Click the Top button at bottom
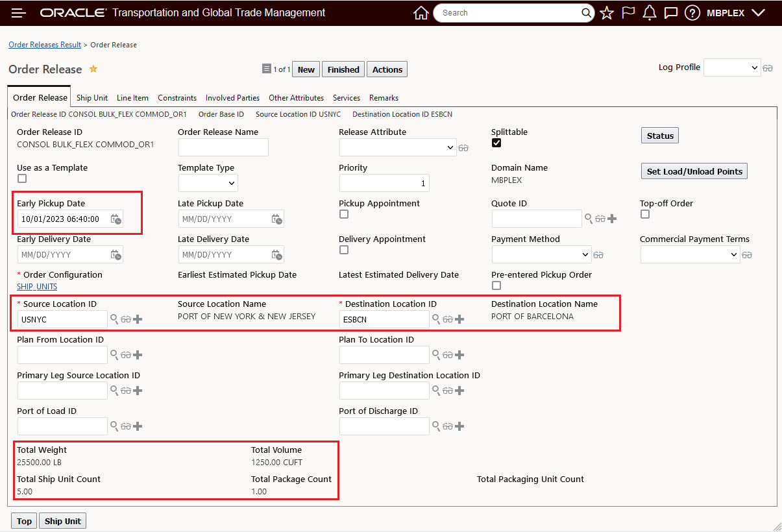 click(24, 521)
